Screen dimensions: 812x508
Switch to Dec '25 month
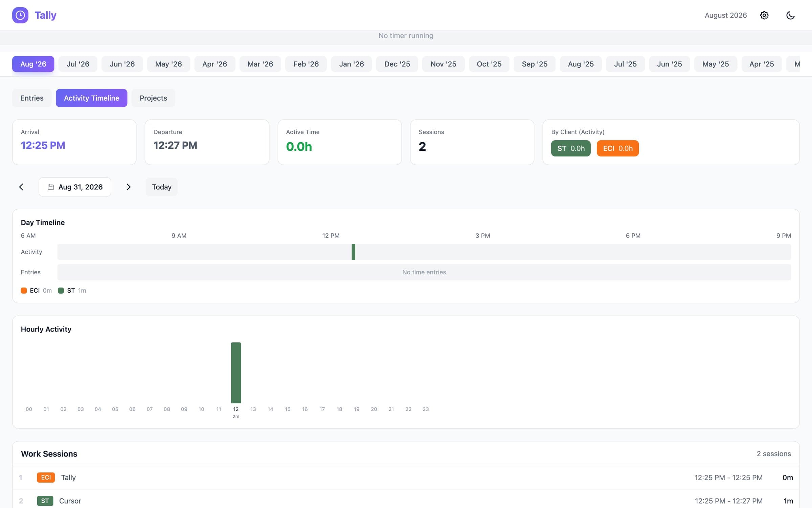[x=397, y=64]
